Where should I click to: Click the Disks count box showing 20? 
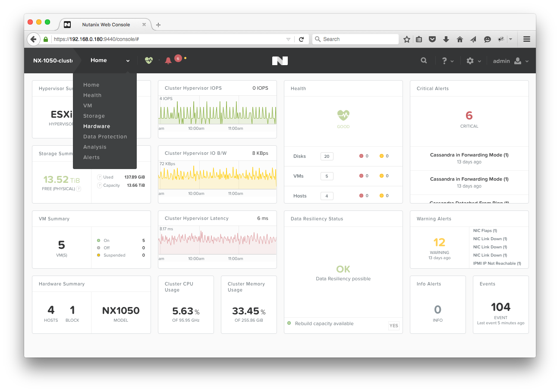pyautogui.click(x=327, y=156)
